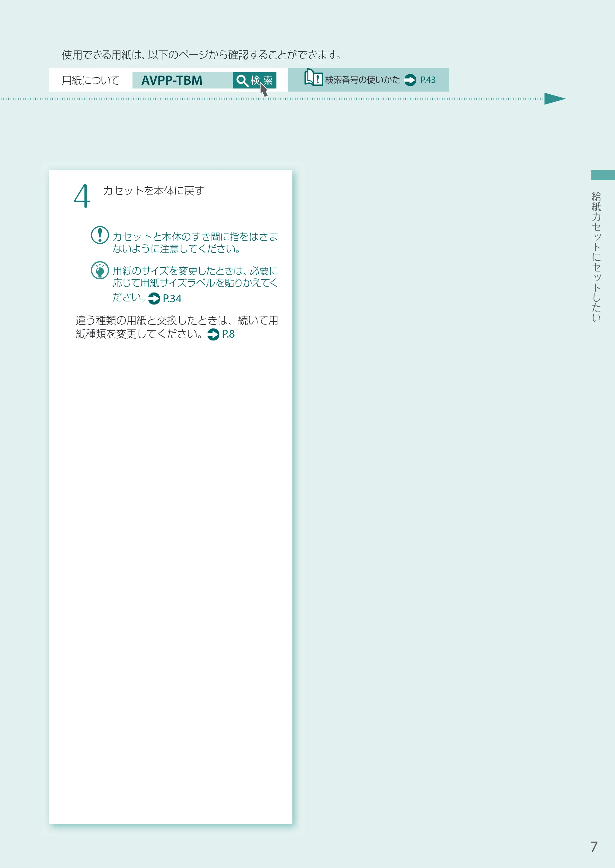Click the large step number 4

[x=82, y=196]
